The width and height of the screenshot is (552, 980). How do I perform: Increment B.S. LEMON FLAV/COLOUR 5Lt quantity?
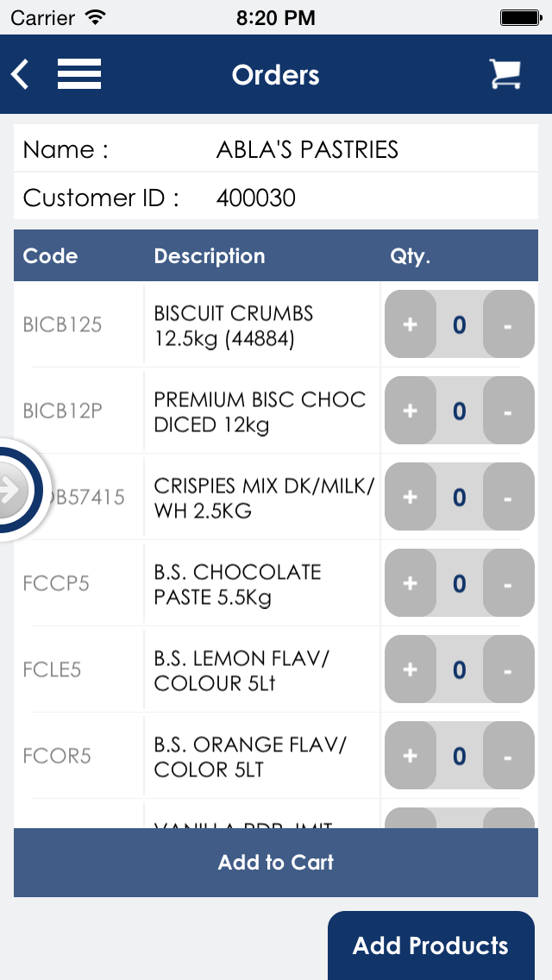tap(411, 669)
